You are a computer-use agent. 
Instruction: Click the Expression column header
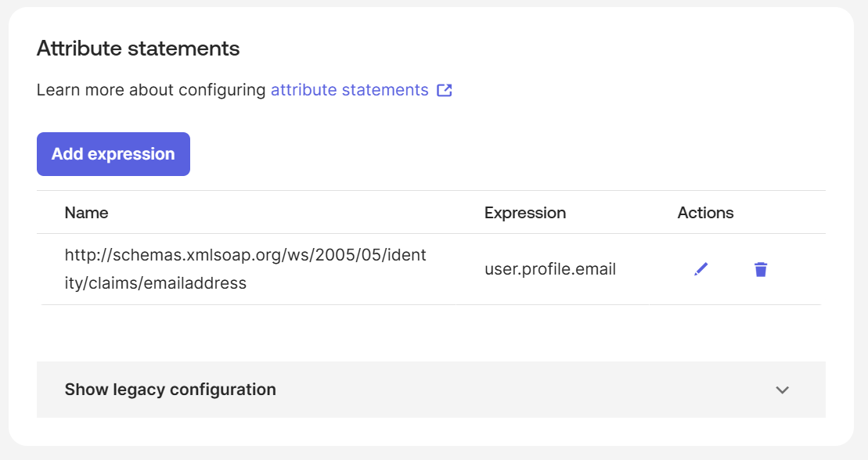pos(524,213)
